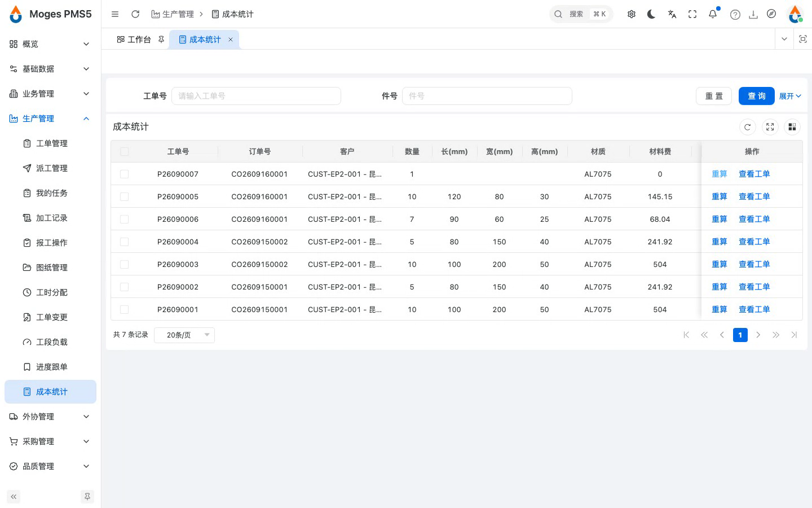
Task: Collapse the 生产管理 sidebar menu
Action: (50, 119)
